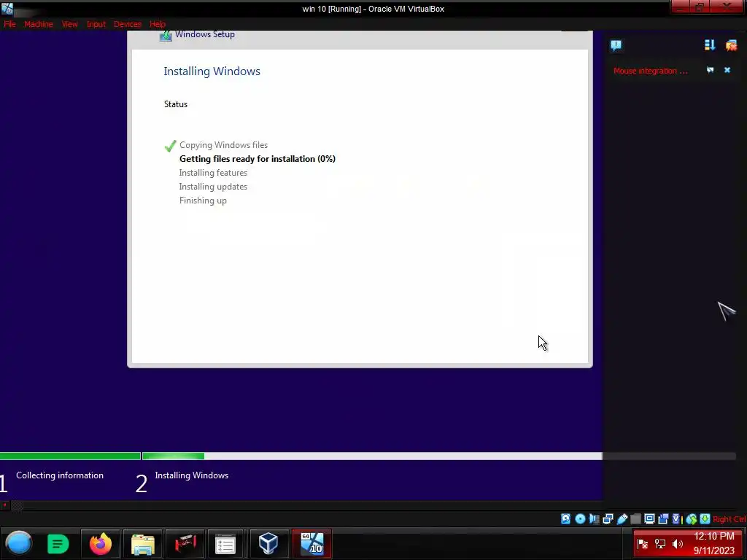The width and height of the screenshot is (747, 560).
Task: Click the Copying Windows files status line
Action: click(223, 145)
